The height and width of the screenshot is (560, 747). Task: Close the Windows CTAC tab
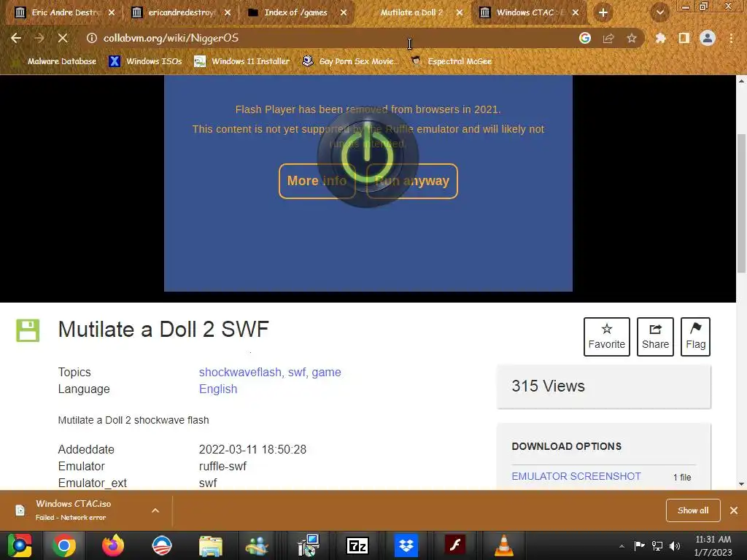coord(576,13)
